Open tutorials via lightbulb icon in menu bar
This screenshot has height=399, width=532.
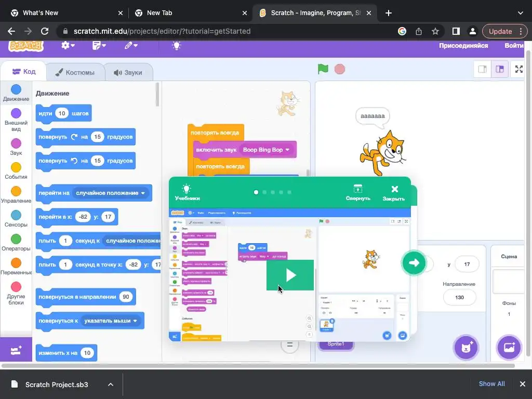(x=177, y=46)
